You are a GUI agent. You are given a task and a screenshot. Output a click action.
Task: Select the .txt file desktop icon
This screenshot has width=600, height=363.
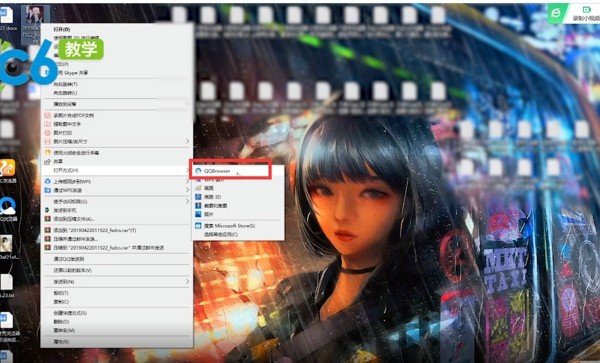click(x=7, y=282)
